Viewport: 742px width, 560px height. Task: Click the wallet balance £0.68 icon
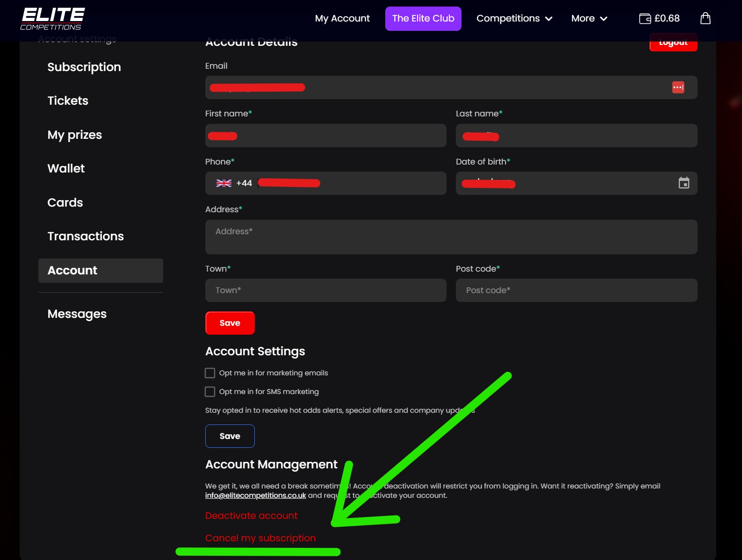[659, 18]
